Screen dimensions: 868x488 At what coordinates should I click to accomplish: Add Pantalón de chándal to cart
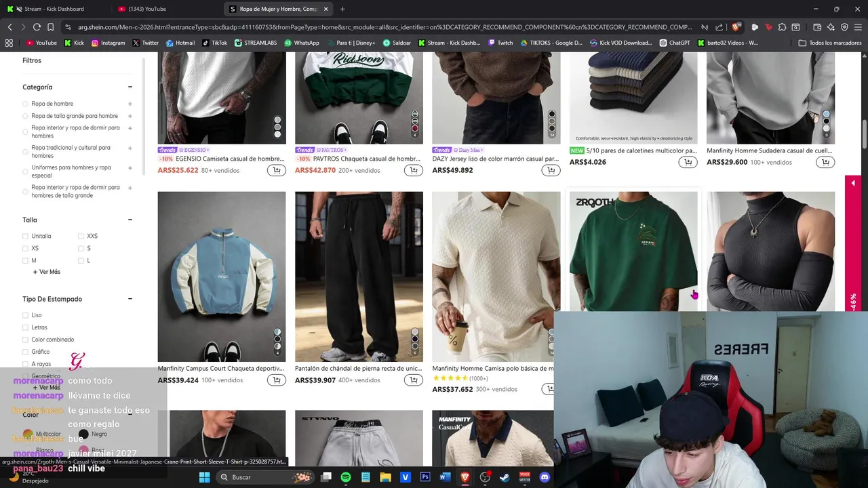[414, 380]
